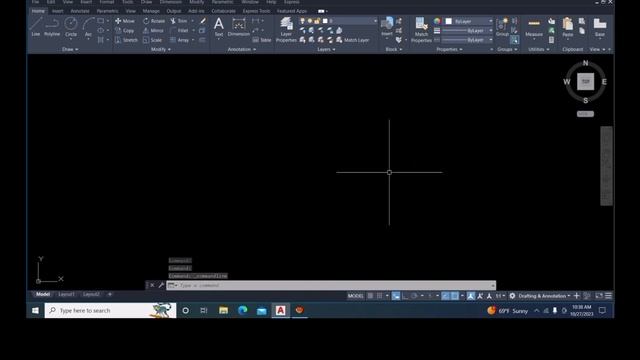Select the Circle tool
Image resolution: width=640 pixels, height=360 pixels.
(71, 27)
